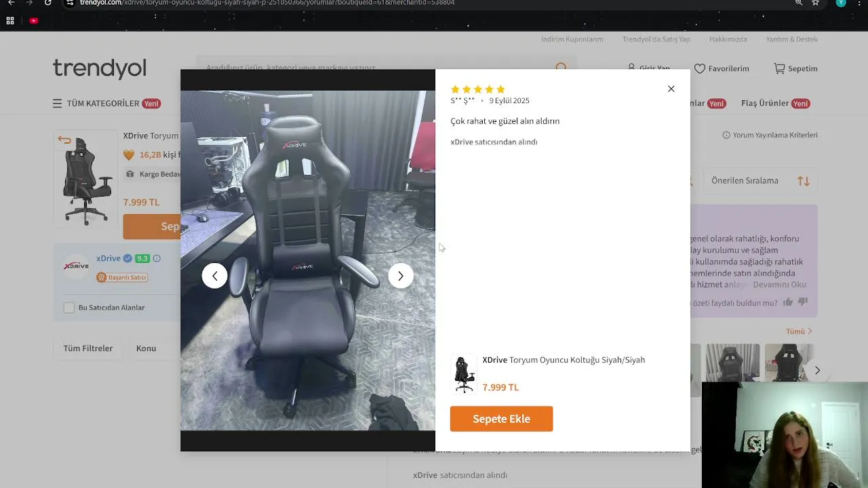Click the search magnifier icon
Image resolution: width=868 pixels, height=488 pixels.
561,68
